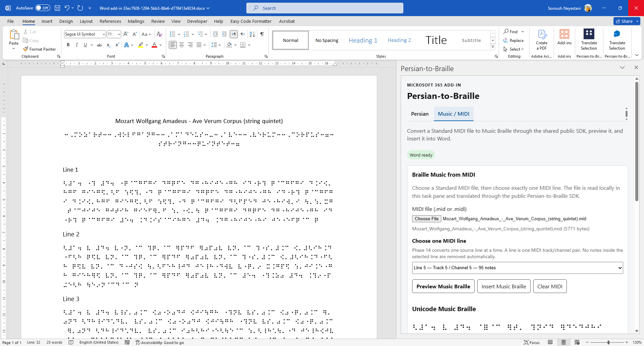644x346 pixels.
Task: Open the References ribbon tab
Action: coord(110,21)
